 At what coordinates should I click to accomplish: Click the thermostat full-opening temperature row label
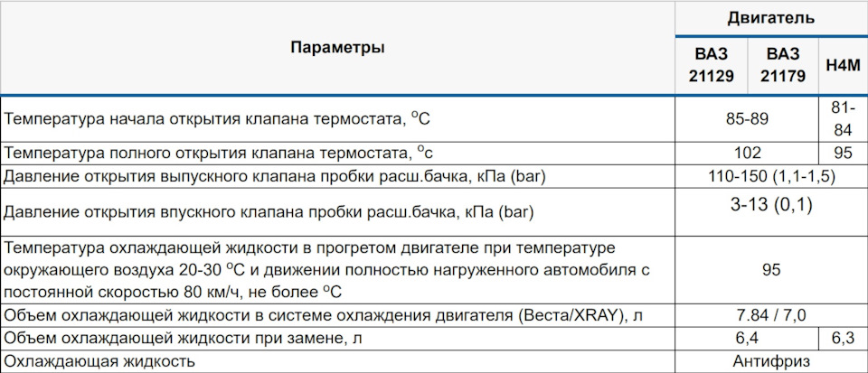[226, 153]
